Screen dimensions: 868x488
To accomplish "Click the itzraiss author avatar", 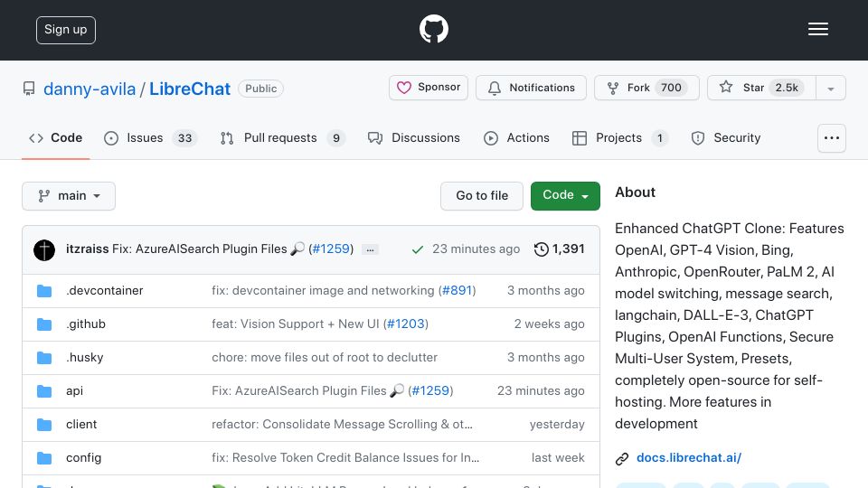I will pos(44,249).
